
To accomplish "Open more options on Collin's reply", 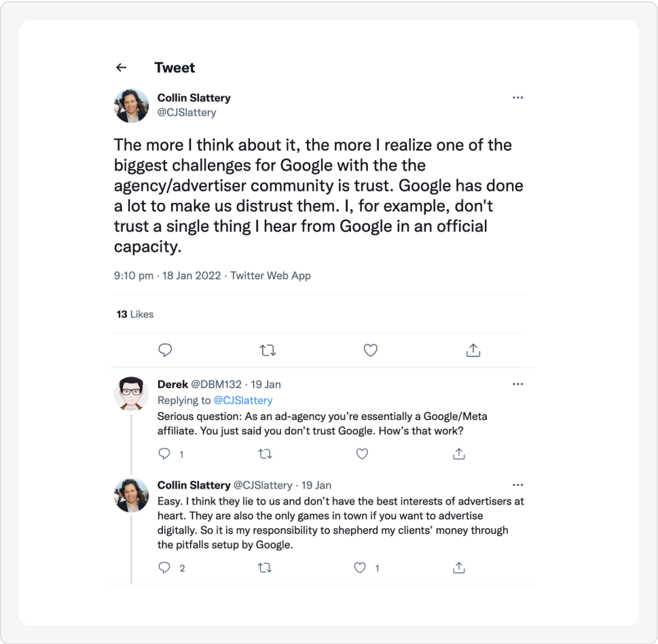I will coord(518,485).
